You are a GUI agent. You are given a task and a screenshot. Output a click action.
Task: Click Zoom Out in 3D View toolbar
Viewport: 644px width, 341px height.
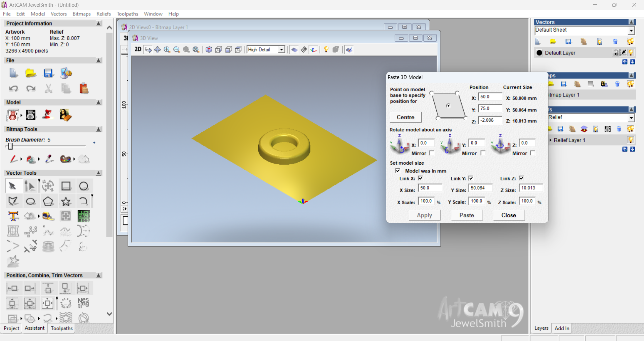tap(177, 49)
